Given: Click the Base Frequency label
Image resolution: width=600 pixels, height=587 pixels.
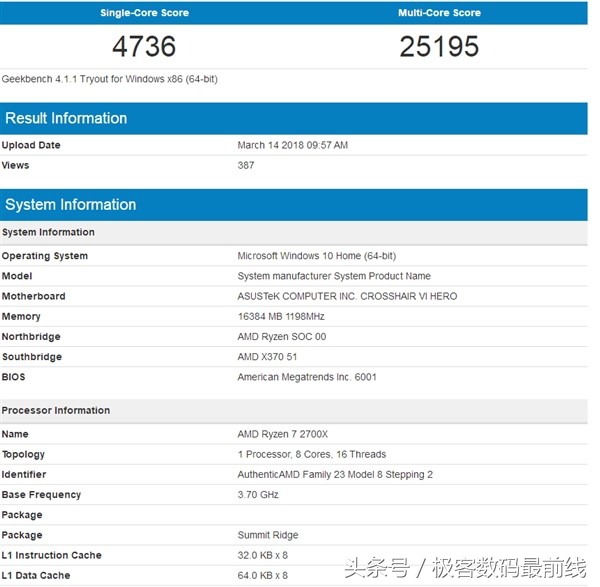Looking at the screenshot, I should pyautogui.click(x=41, y=495).
